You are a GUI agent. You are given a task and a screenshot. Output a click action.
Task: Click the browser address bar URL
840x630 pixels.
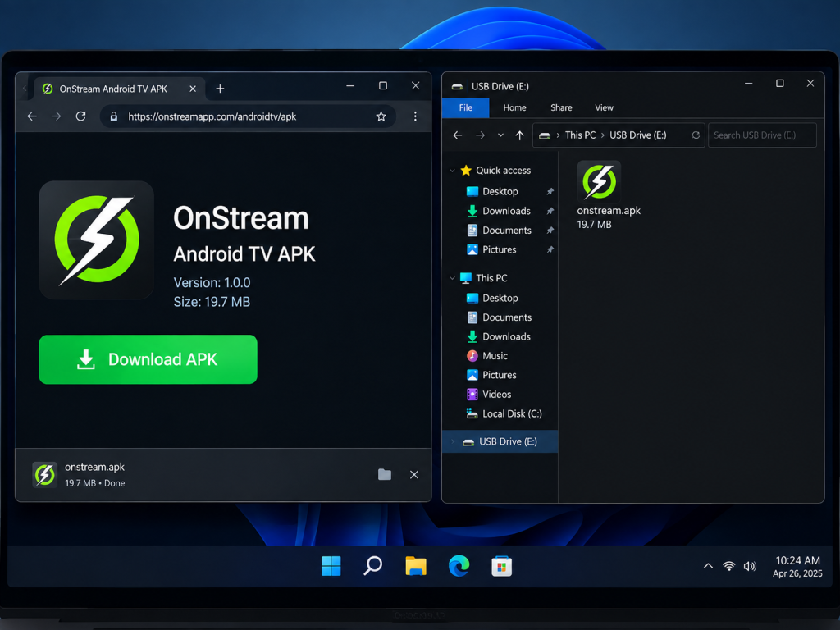(212, 116)
